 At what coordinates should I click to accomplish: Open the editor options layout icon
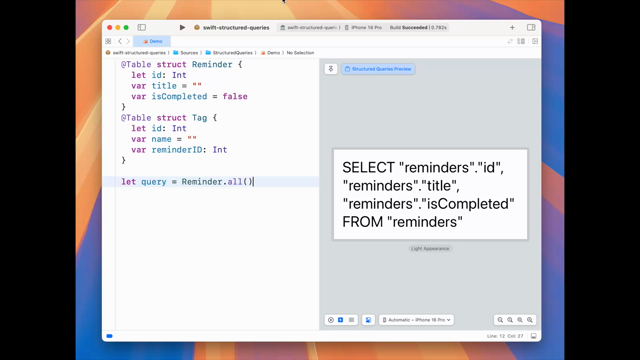[521, 41]
